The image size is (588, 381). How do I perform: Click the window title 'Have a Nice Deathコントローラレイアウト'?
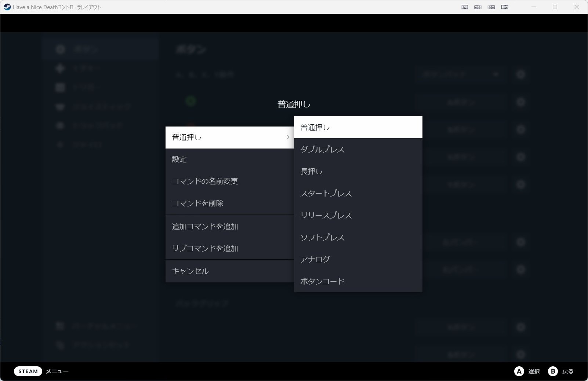[x=57, y=7]
